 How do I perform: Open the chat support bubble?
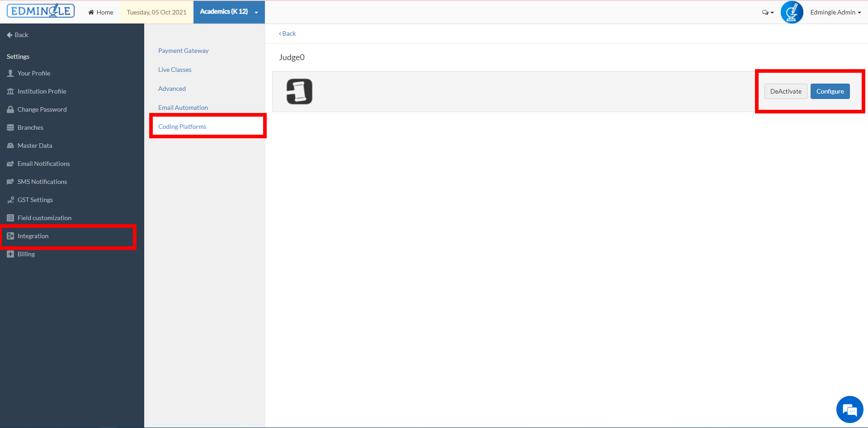point(850,409)
